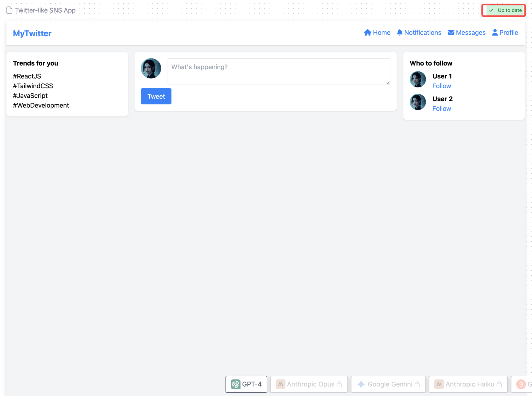
Task: Click the User 2 name
Action: point(442,99)
